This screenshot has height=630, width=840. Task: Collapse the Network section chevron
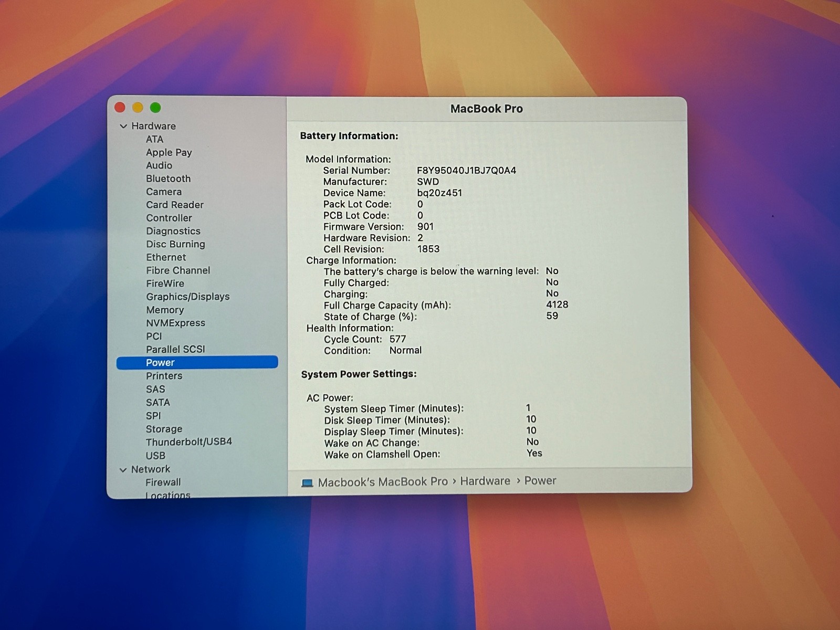point(123,470)
